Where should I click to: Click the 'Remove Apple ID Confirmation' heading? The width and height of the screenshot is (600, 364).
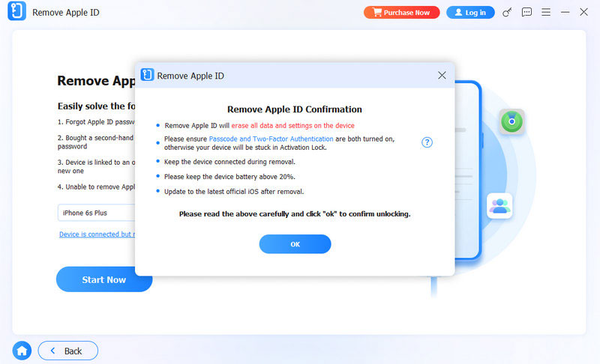(x=295, y=109)
